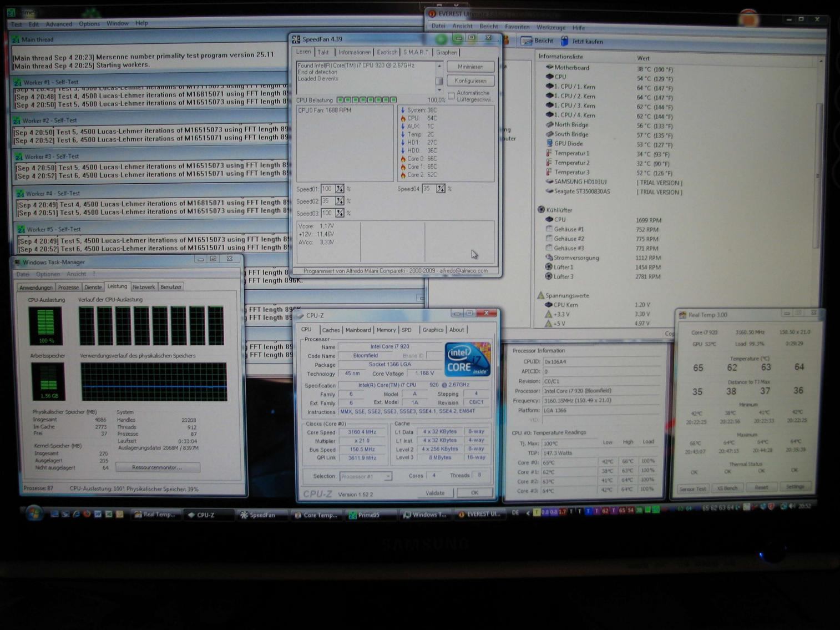840x630 pixels.
Task: Click the Speed01 value field in SpeedFan
Action: [x=327, y=189]
